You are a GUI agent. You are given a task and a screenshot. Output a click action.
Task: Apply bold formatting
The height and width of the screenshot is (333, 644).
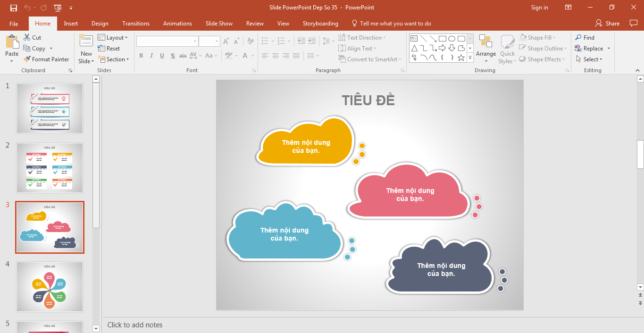pyautogui.click(x=141, y=56)
